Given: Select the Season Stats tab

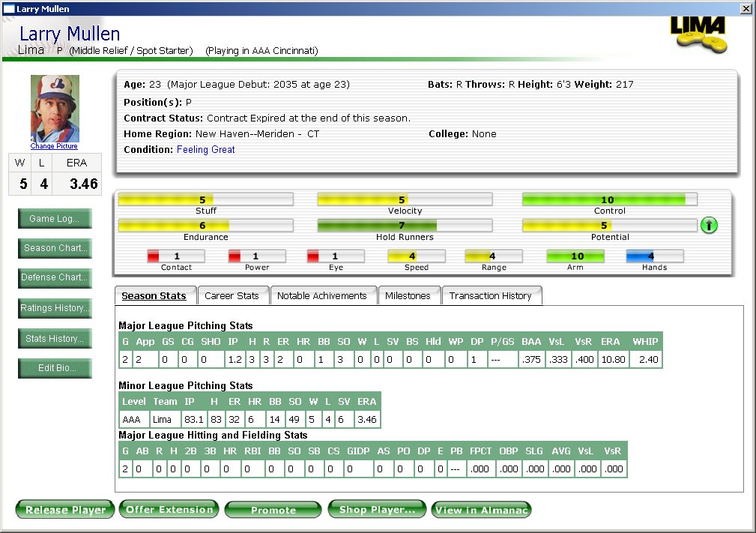Looking at the screenshot, I should click(155, 295).
